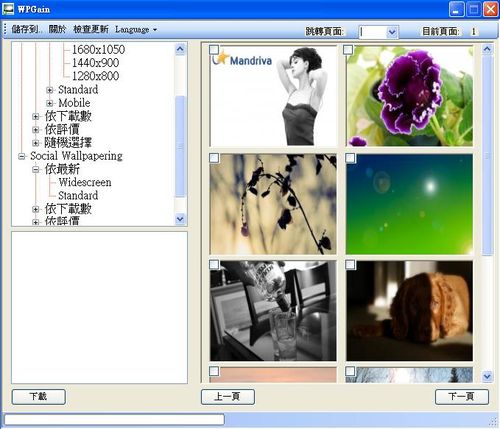Expand 依下載數 under Social Wallpapering
Screen dimensions: 500x429
(36, 209)
